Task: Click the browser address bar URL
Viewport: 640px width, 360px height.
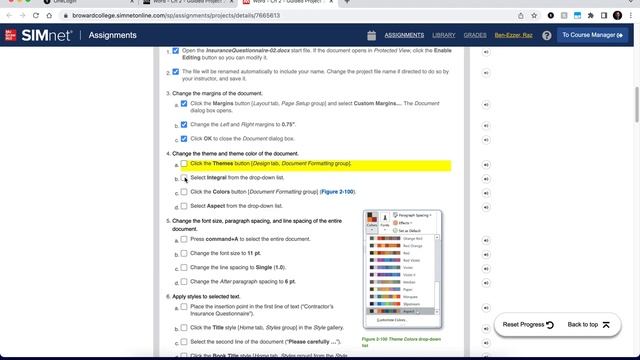Action: click(176, 16)
